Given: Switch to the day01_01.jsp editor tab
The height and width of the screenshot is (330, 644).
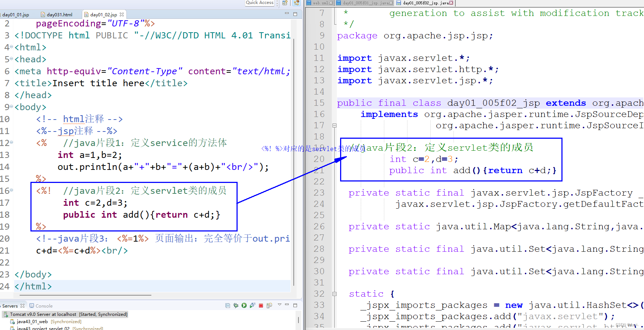Looking at the screenshot, I should 16,15.
